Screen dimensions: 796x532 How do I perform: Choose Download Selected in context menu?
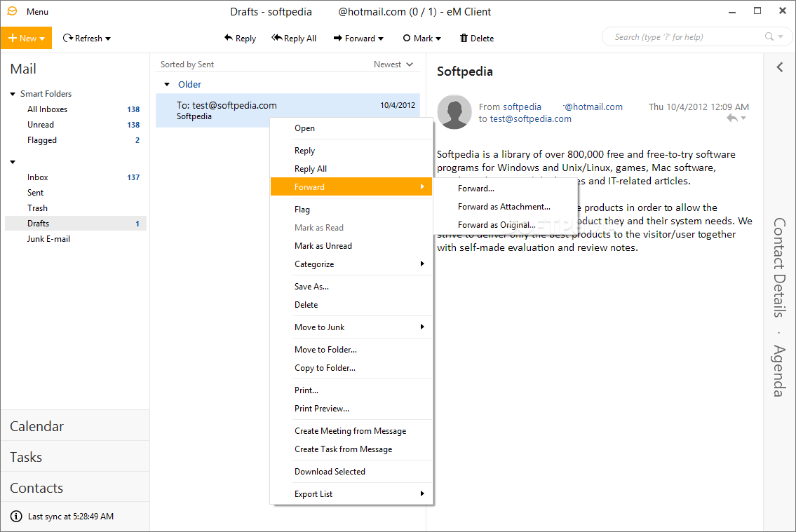(x=351, y=471)
